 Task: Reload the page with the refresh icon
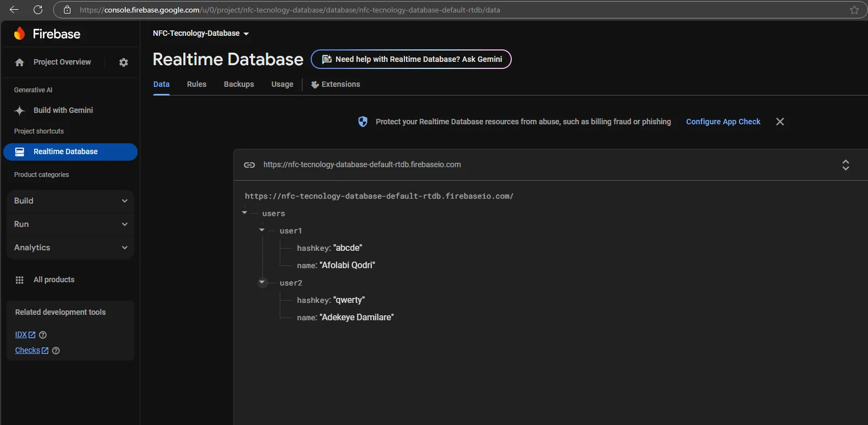[x=38, y=10]
